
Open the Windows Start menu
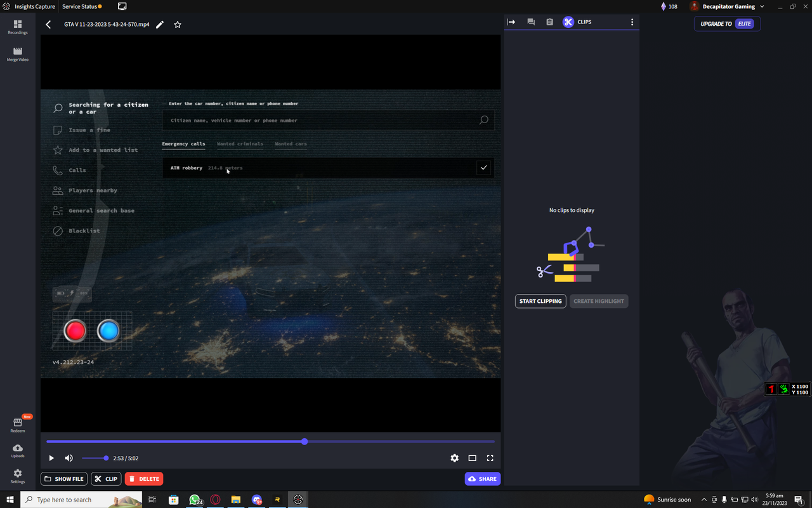click(x=10, y=500)
